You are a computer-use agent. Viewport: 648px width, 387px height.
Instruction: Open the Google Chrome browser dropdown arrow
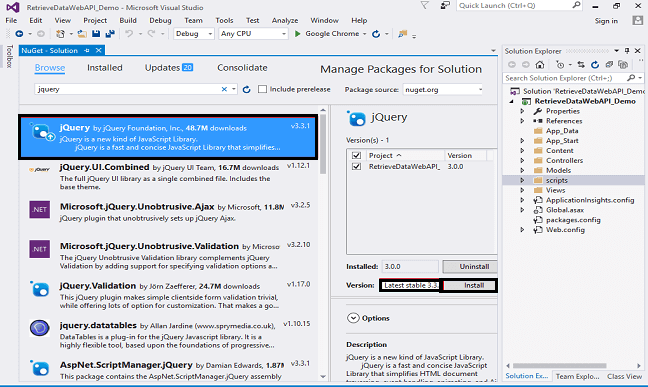364,34
